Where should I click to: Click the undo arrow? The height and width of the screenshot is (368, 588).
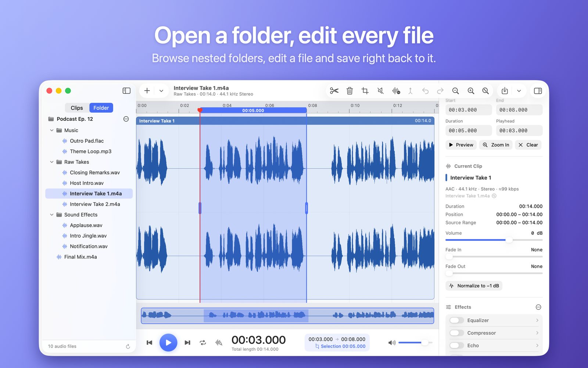425,91
